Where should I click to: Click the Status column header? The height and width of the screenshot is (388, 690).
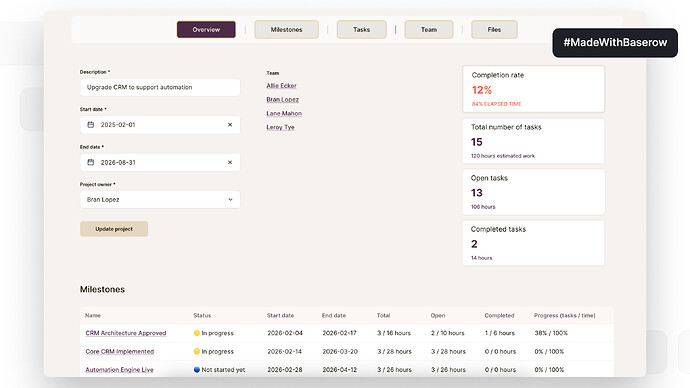click(202, 315)
